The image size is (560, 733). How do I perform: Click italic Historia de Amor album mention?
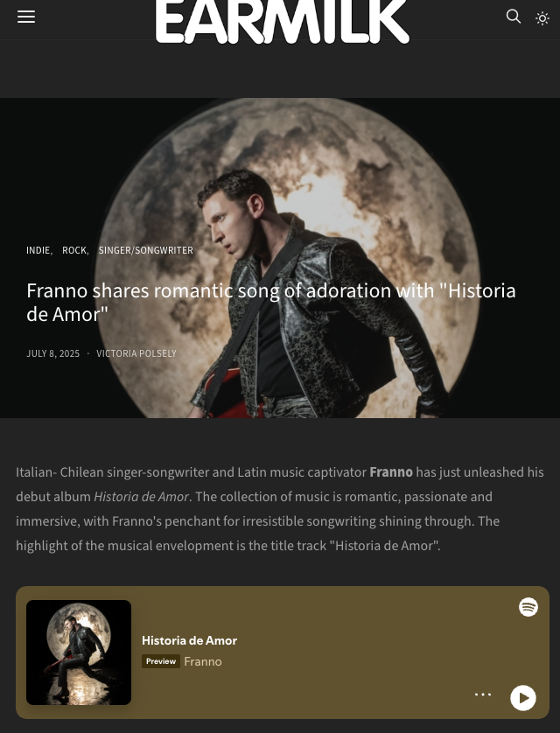142,497
